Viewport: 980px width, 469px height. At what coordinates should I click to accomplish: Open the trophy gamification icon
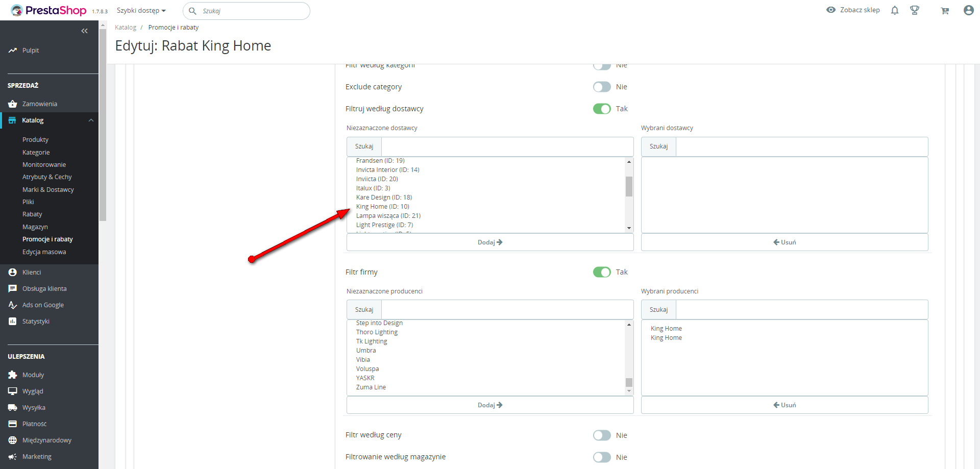(915, 10)
